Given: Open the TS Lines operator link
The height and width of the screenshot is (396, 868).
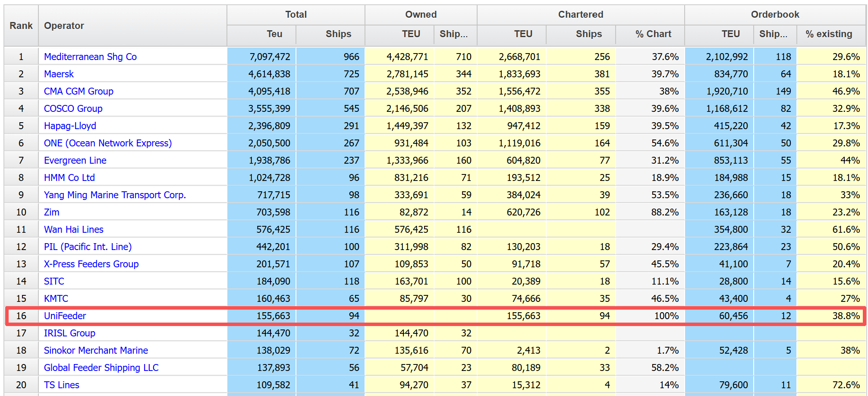Looking at the screenshot, I should pos(61,385).
